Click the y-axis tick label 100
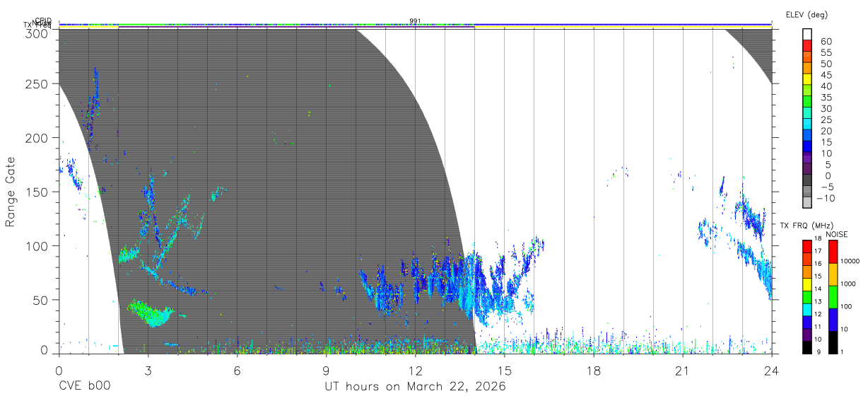Screen dimensions: 868x401 tap(37, 245)
